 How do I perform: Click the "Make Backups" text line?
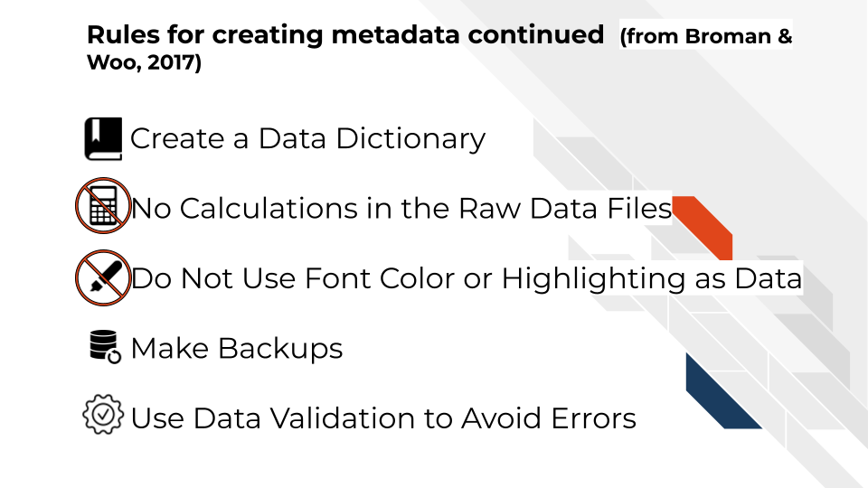coord(237,348)
